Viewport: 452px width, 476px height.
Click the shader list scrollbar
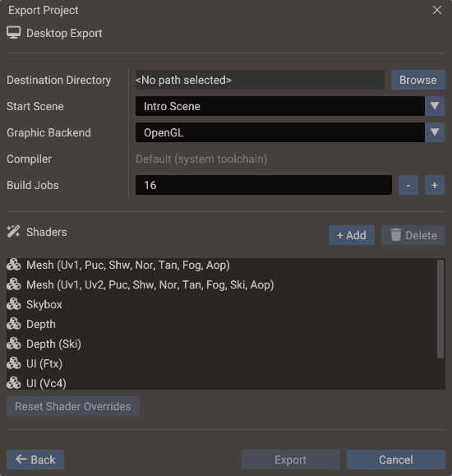coord(440,309)
